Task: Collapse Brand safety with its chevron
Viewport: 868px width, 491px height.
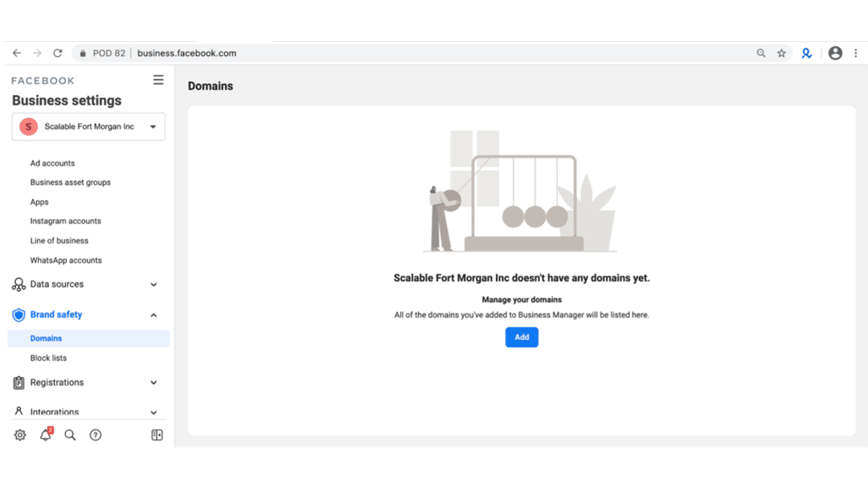Action: point(154,315)
